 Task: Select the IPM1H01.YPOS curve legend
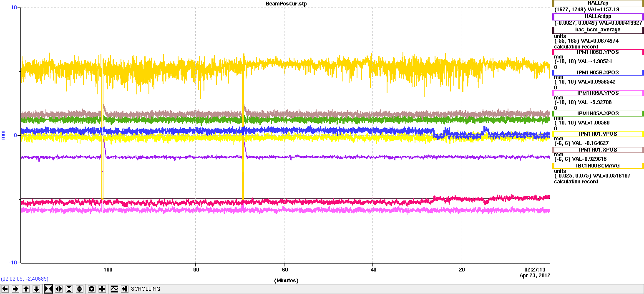[x=598, y=134]
